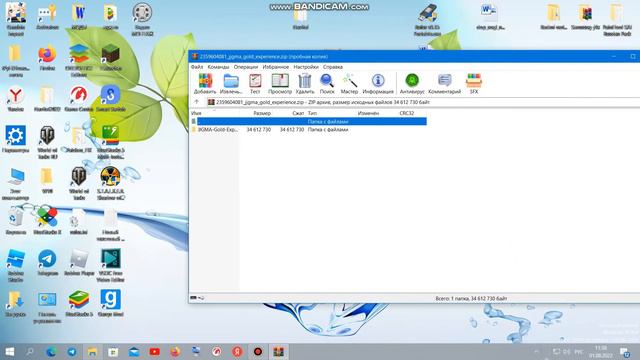This screenshot has width=640, height=360.
Task: Click the archive path address field
Action: point(422,102)
